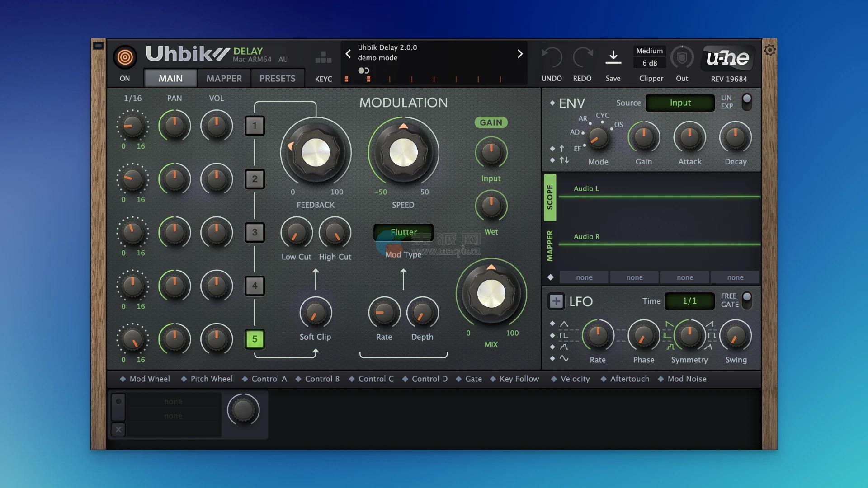Open the Flutter Mod Type selector
868x488 pixels.
click(x=403, y=232)
